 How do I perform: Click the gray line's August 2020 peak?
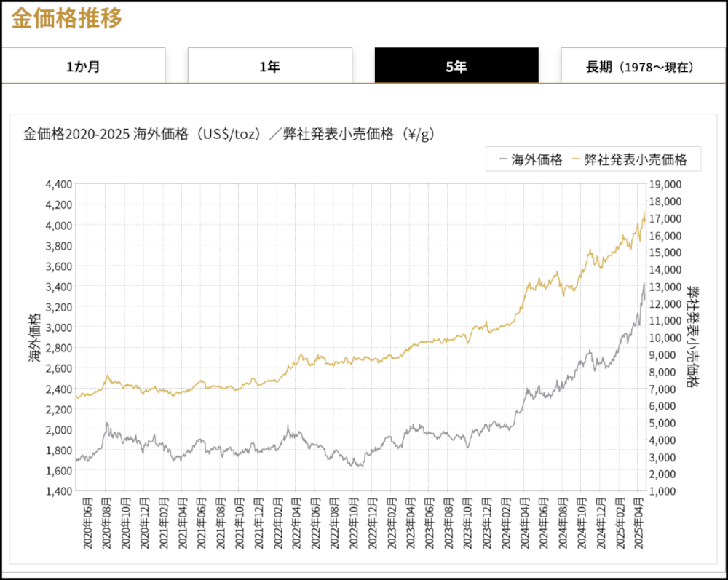(x=107, y=423)
